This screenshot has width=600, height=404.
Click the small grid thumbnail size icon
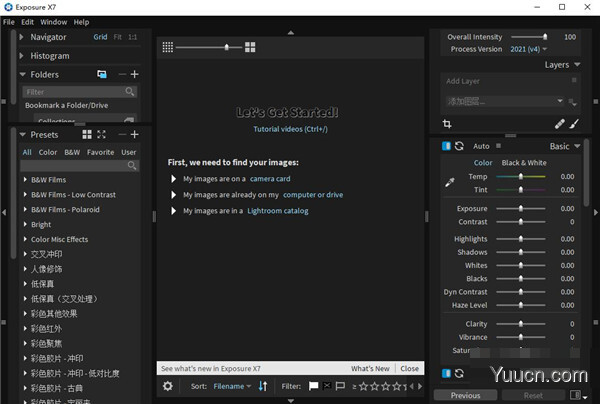coord(168,47)
